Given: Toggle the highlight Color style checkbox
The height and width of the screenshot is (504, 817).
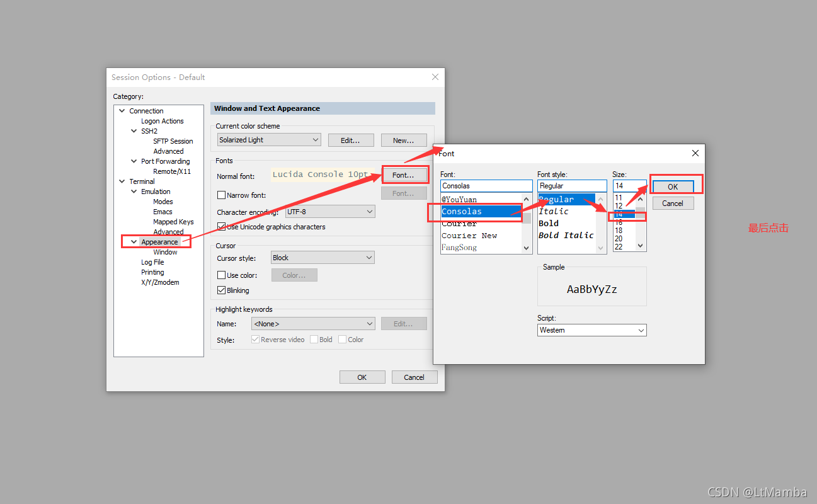Looking at the screenshot, I should click(x=342, y=340).
